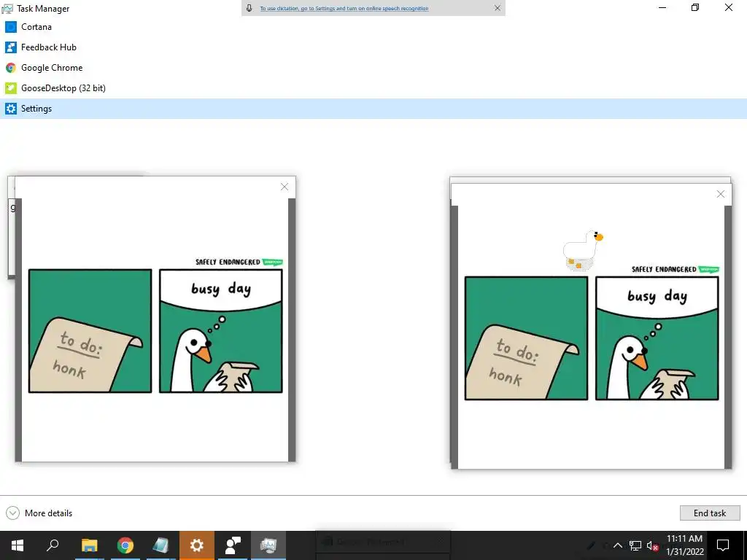Select the GooseDesktop app icon in list

click(10, 88)
